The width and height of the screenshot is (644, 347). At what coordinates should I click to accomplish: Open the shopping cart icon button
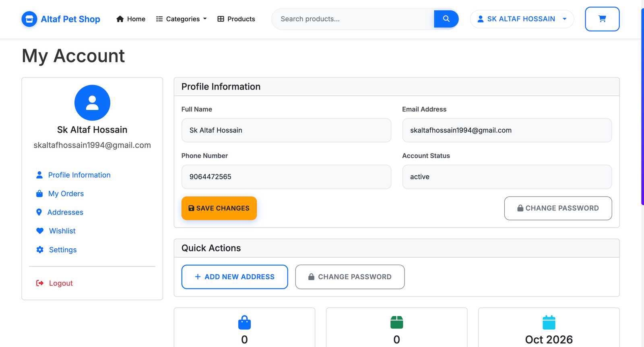pos(602,19)
